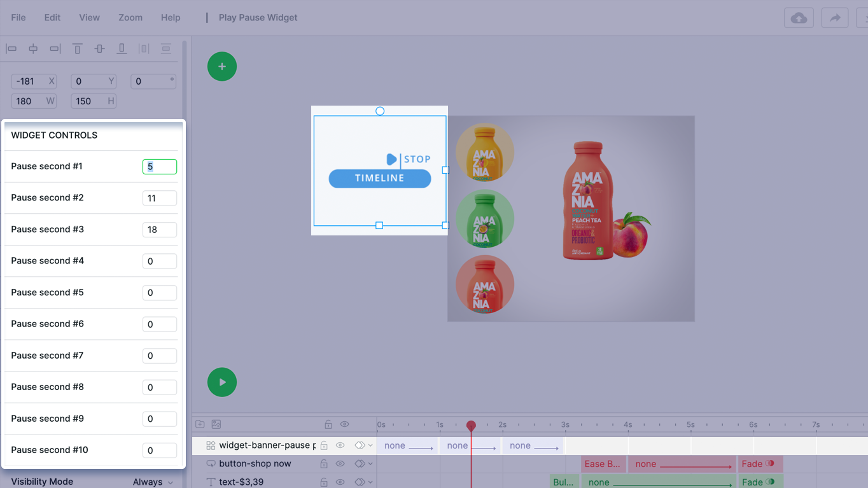Click the STOP play icon in the widget

[x=392, y=159]
